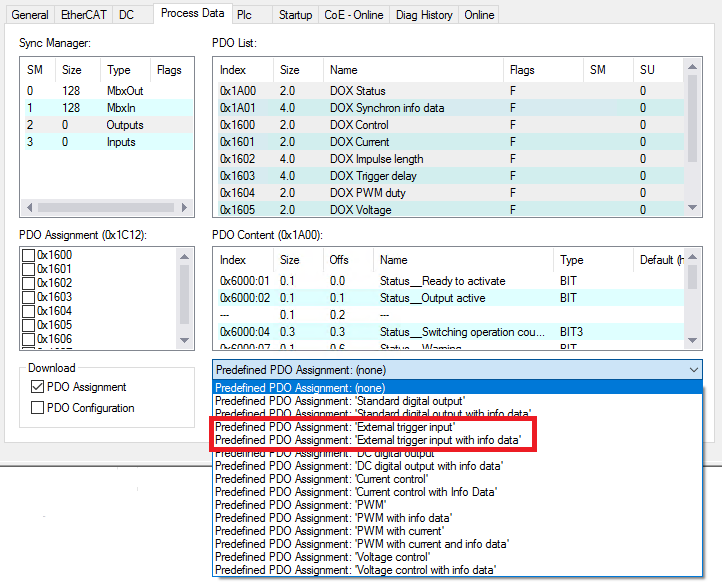
Task: Sort PDO List by Name column header
Action: (x=413, y=70)
